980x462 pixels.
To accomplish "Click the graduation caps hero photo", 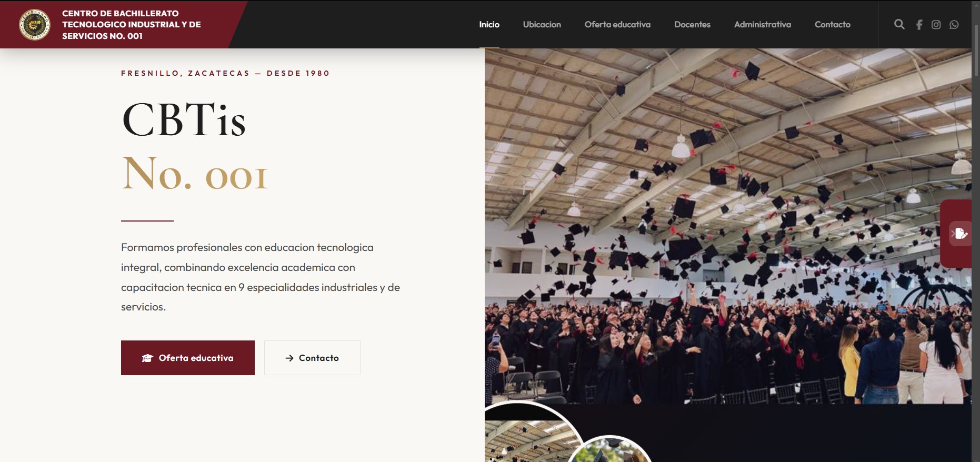I will (728, 226).
